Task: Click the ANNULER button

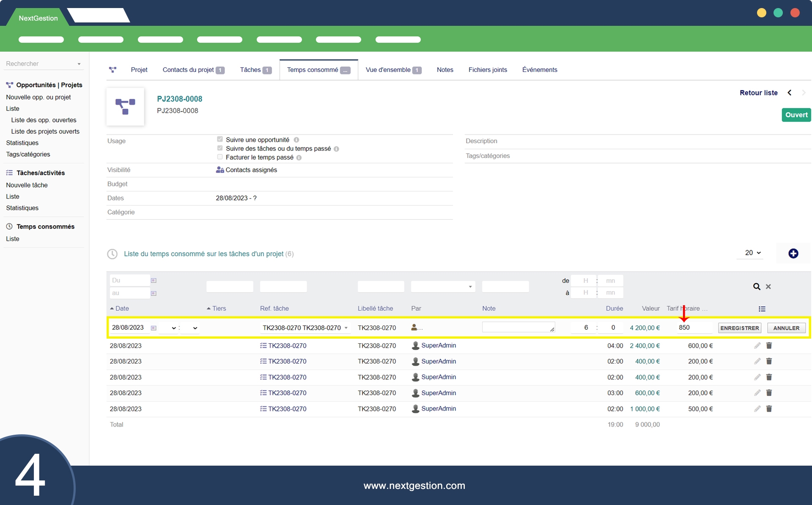Action: click(786, 328)
